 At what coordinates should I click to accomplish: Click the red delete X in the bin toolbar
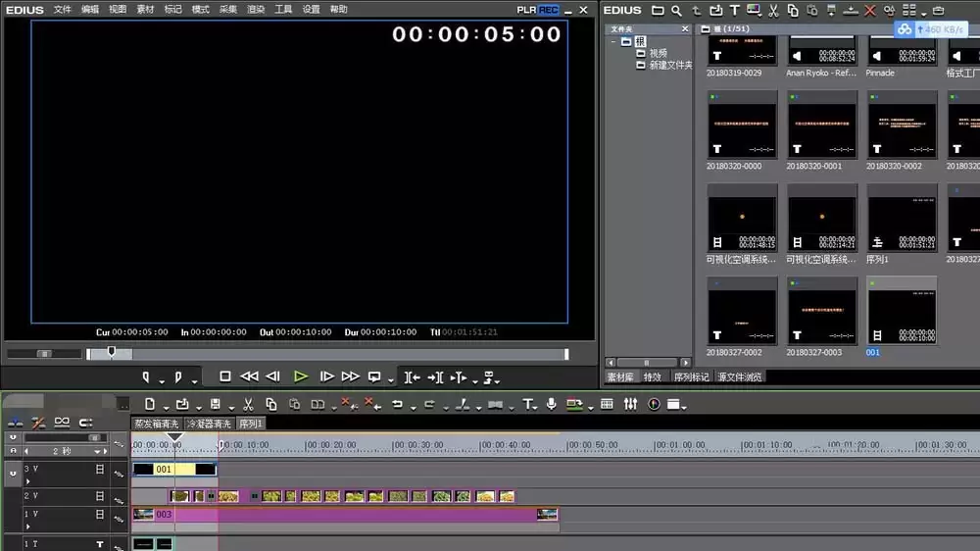click(869, 11)
